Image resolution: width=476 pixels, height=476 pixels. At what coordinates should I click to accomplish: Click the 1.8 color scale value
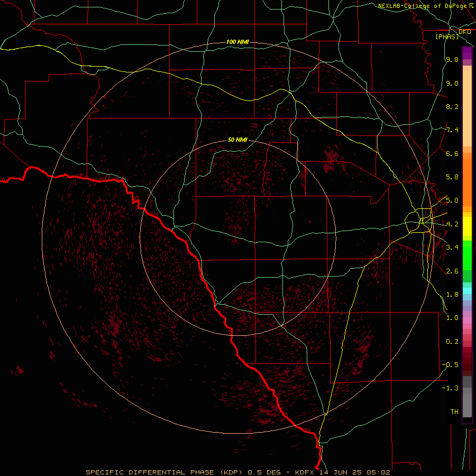pyautogui.click(x=452, y=295)
